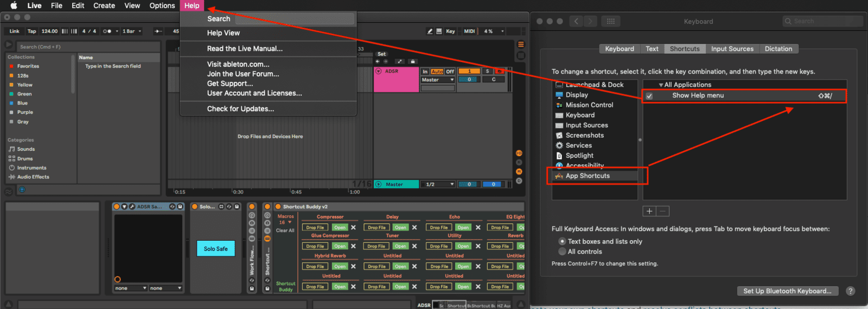Click the Green collection color square

click(11, 94)
